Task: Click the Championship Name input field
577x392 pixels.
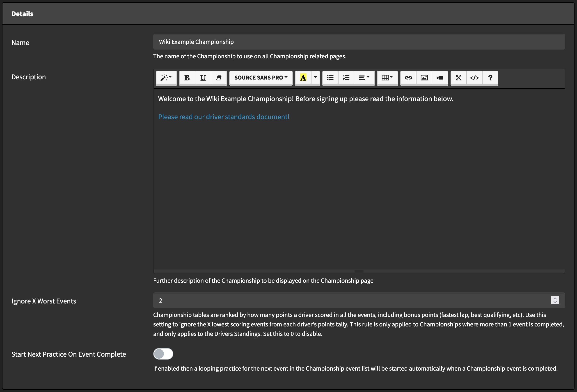Action: point(359,42)
